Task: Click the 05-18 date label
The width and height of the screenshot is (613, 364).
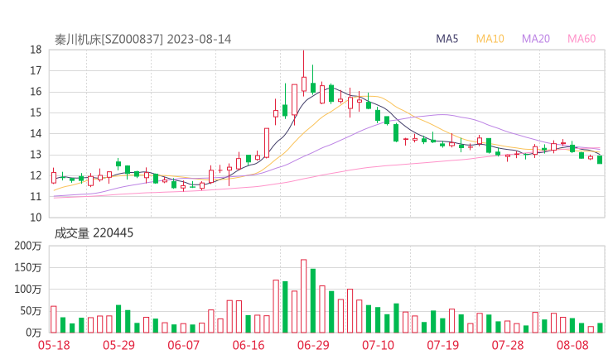Action: coord(54,345)
